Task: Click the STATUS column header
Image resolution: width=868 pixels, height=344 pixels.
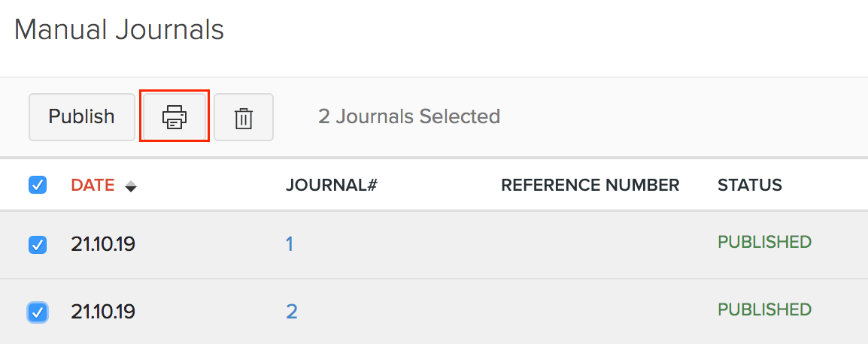Action: [x=749, y=185]
